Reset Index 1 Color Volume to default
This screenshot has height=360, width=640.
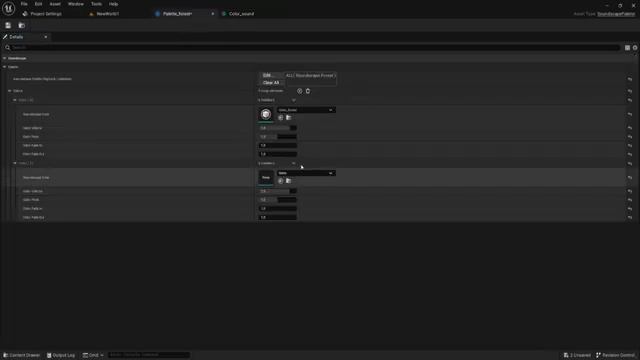coord(630,191)
